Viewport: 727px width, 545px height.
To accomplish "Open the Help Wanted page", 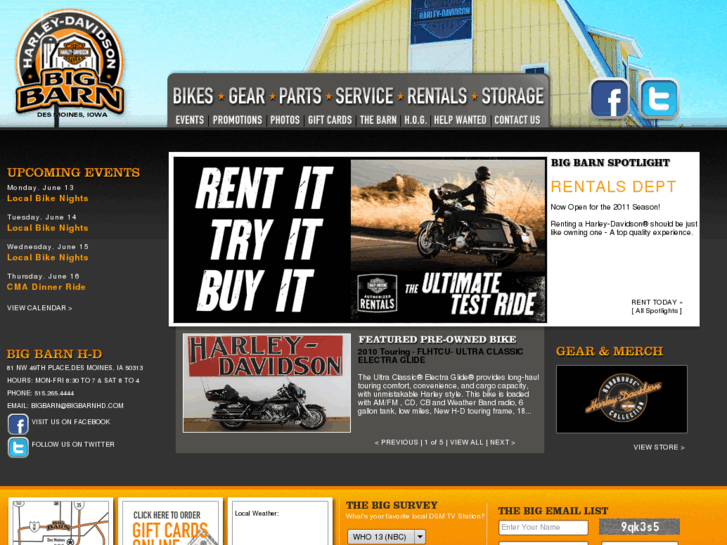I will coord(460,120).
